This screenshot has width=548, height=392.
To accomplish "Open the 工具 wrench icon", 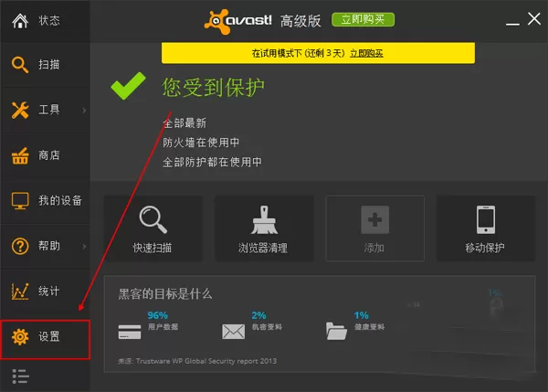I will [x=20, y=111].
